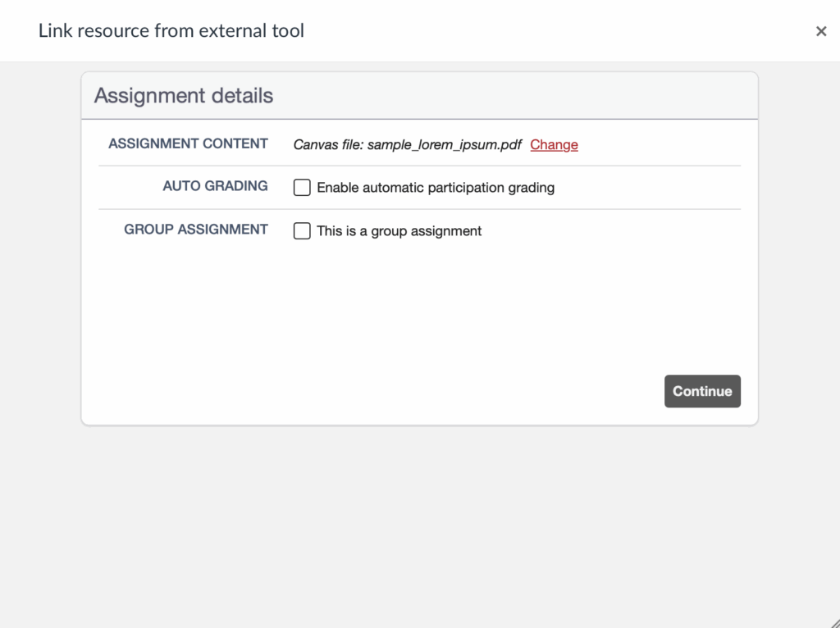Image resolution: width=840 pixels, height=628 pixels.
Task: Select the sample_lorem_ipsum.pdf file name text
Action: (x=444, y=144)
